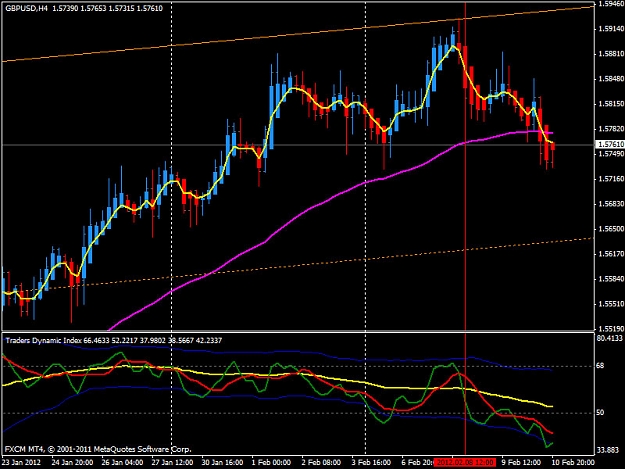Click the 1.57820 price axis value
The height and width of the screenshot is (469, 625).
click(610, 129)
